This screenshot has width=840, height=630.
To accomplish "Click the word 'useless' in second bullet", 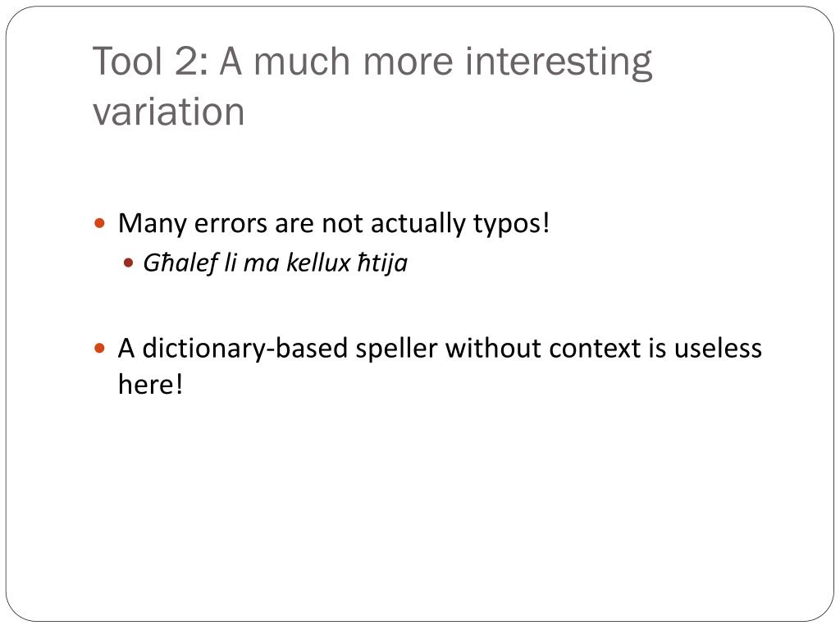I will 718,349.
